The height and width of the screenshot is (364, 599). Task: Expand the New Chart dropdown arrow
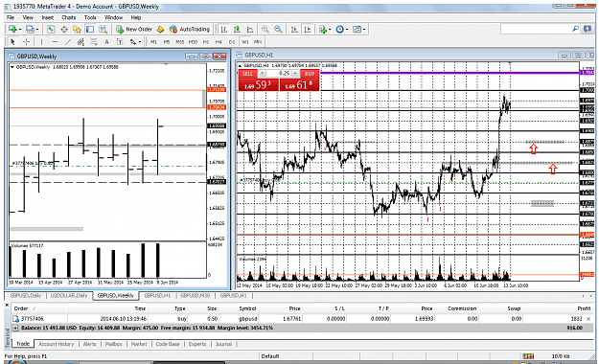tap(19, 30)
